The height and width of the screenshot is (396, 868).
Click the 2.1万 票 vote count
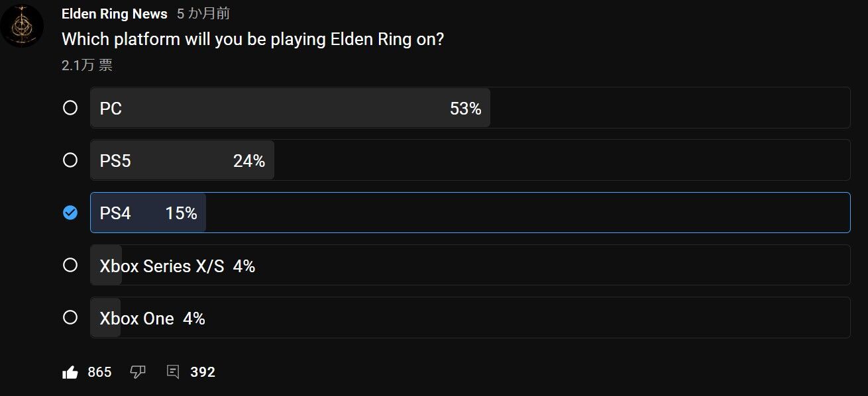[x=87, y=65]
